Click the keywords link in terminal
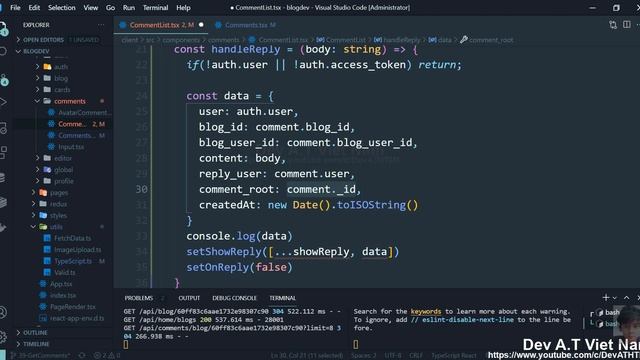Image resolution: width=640 pixels, height=360 pixels. pyautogui.click(x=426, y=311)
